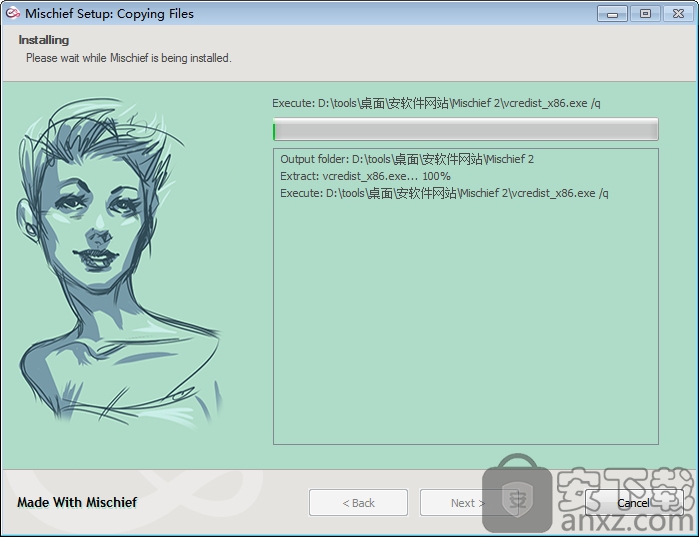Viewport: 699px width, 537px height.
Task: Select the 'Extract: vcredist_x86.exe... 100%' log line
Action: click(x=365, y=176)
